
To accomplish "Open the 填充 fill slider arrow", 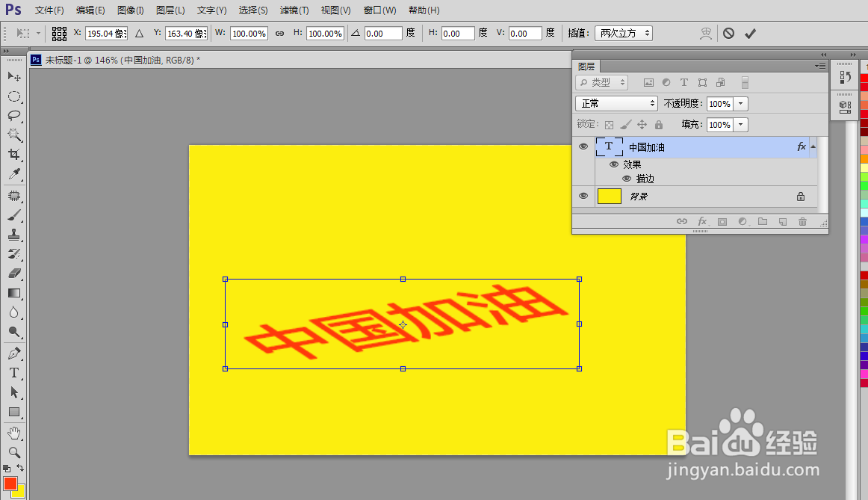I will (x=741, y=125).
